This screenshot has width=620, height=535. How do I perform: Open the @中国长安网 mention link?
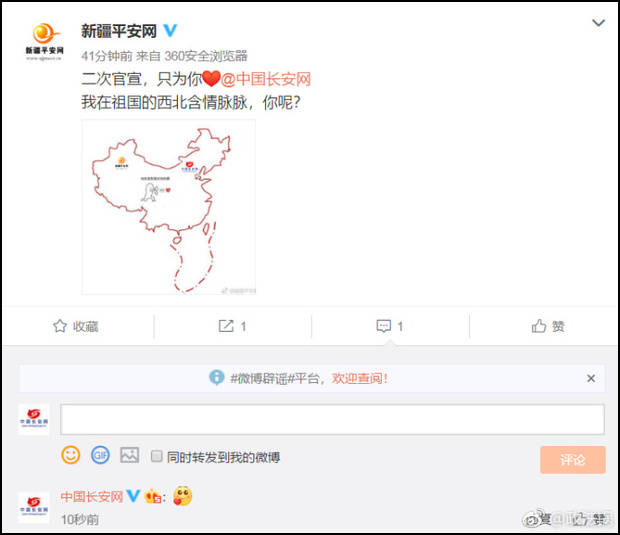point(265,79)
